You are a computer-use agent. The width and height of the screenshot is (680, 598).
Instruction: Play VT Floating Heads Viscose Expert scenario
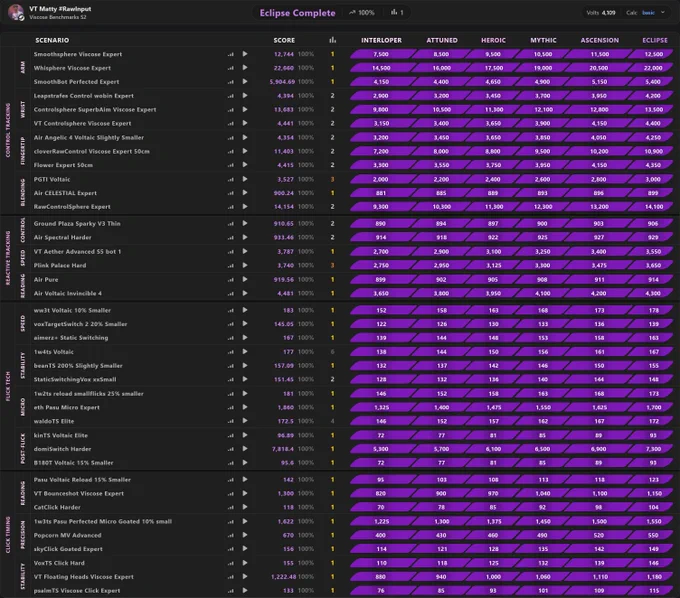pos(245,576)
